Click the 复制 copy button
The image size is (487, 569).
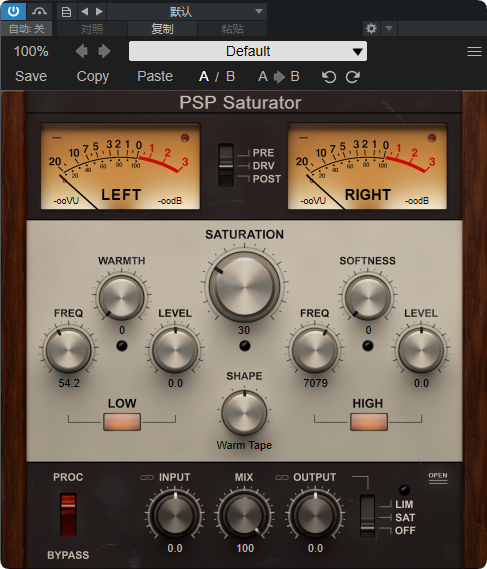[162, 29]
